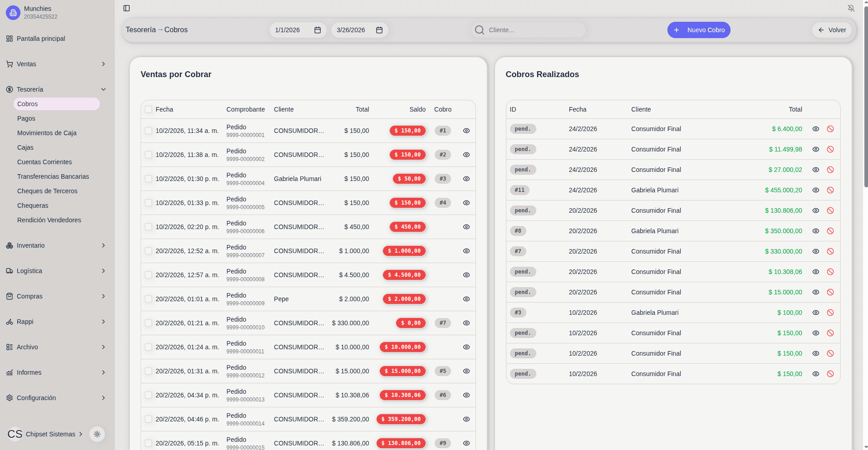The image size is (868, 450).
Task: View details of Pedido 9999-00000004 eye icon
Action: 466,179
